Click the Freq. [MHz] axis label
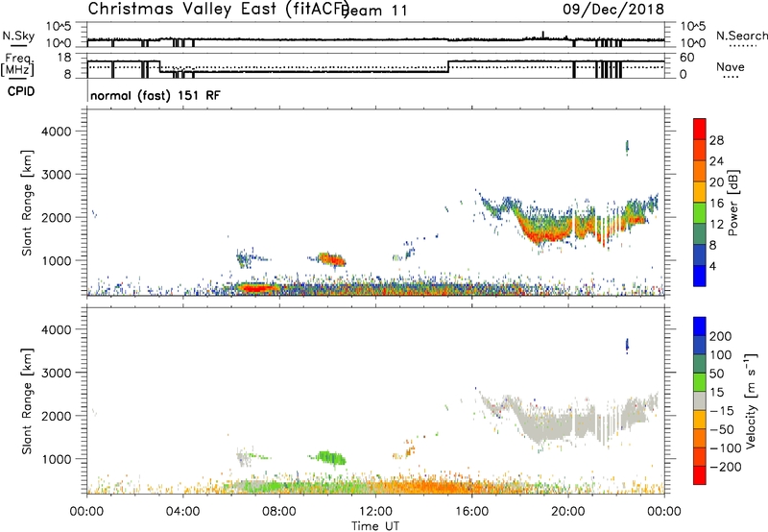The image size is (768, 532). [17, 65]
